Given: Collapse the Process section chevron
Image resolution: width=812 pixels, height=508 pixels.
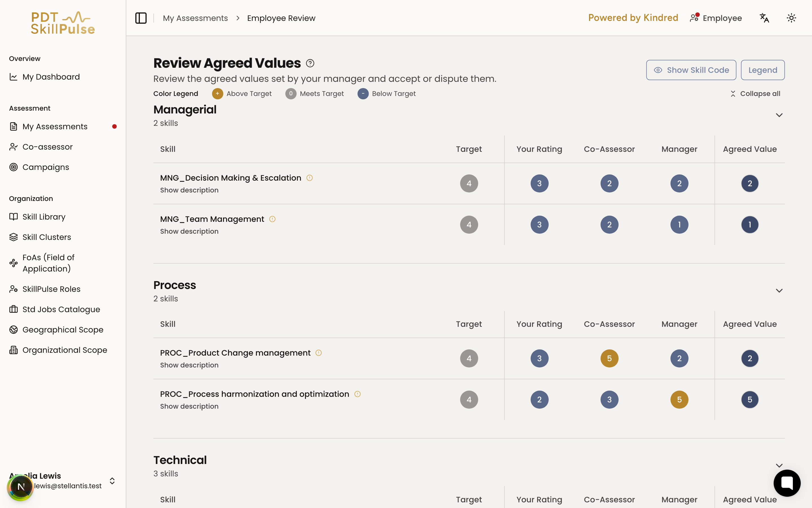Looking at the screenshot, I should pos(779,291).
